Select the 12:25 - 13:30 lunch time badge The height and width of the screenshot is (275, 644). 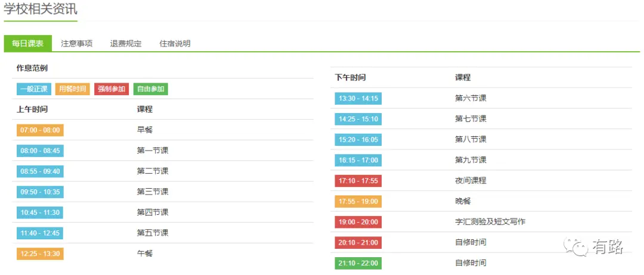(x=41, y=254)
